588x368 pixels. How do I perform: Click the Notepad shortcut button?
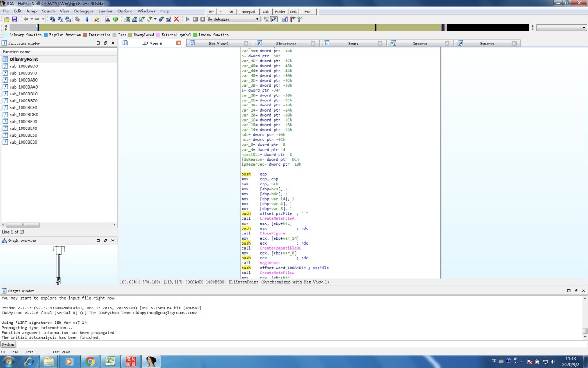click(248, 11)
